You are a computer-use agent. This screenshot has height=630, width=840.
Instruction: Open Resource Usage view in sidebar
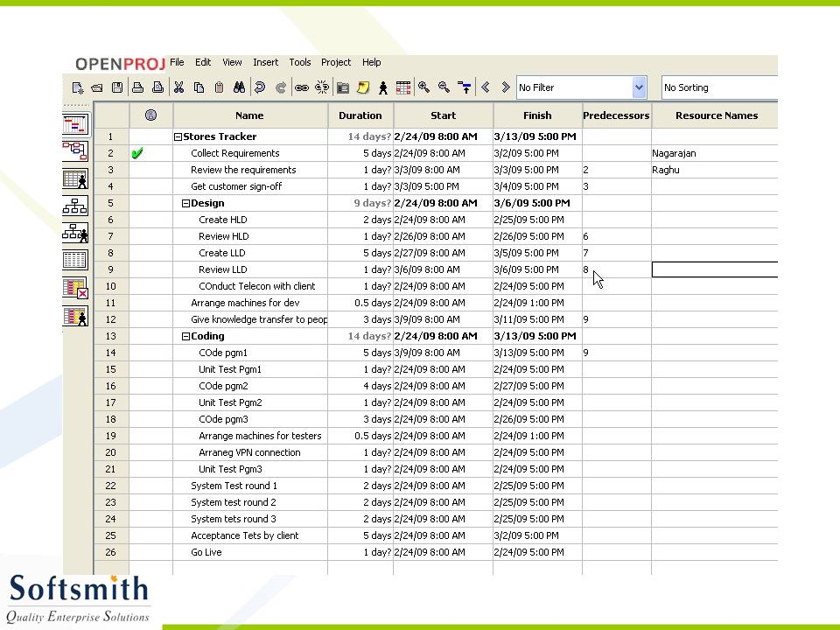pyautogui.click(x=75, y=316)
